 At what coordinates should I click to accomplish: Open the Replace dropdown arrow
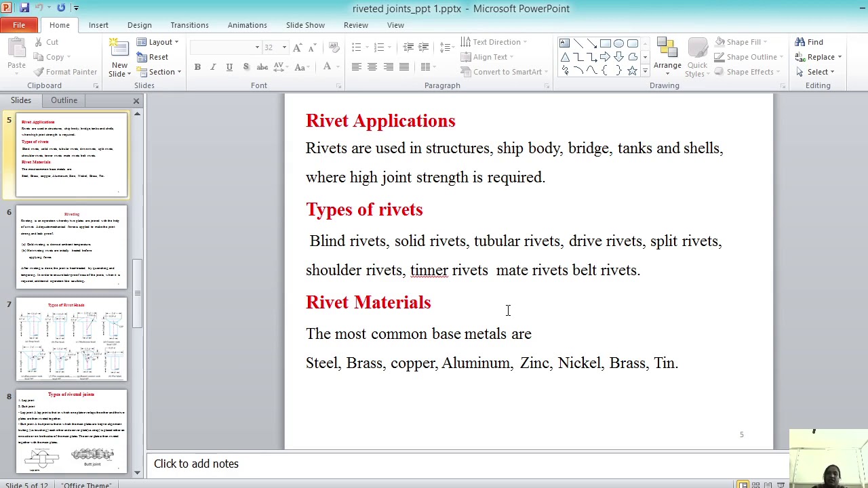click(x=840, y=57)
